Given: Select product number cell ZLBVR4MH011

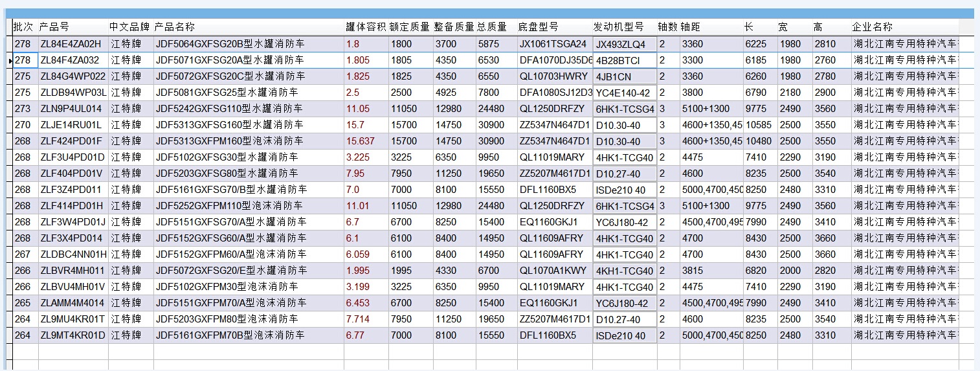Looking at the screenshot, I should point(71,271).
